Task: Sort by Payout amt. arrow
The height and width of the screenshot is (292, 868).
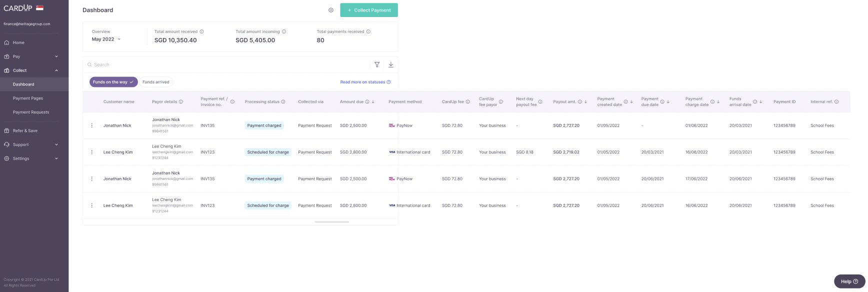Action: 586,101
